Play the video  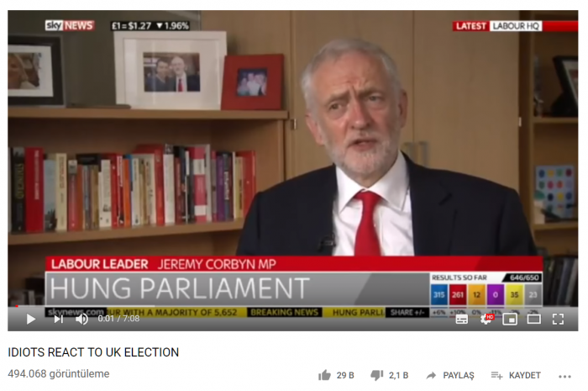click(31, 320)
